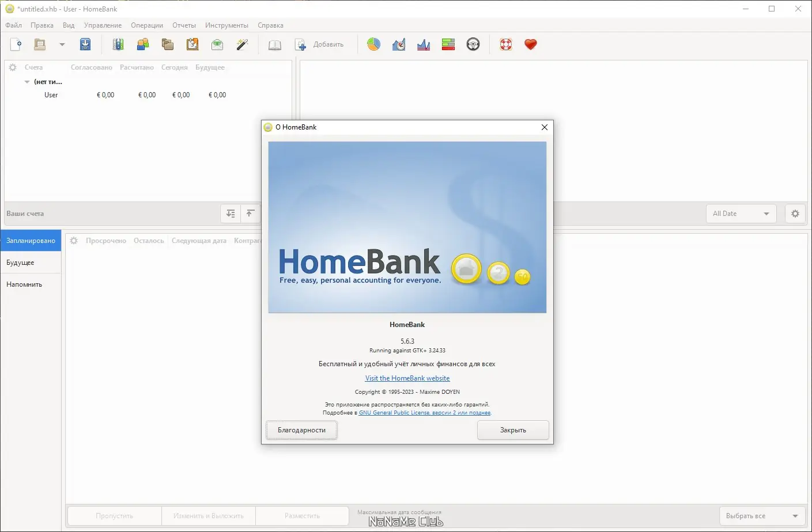Image resolution: width=812 pixels, height=532 pixels.
Task: Open the scheduled templates toolbar icon
Action: coord(192,44)
